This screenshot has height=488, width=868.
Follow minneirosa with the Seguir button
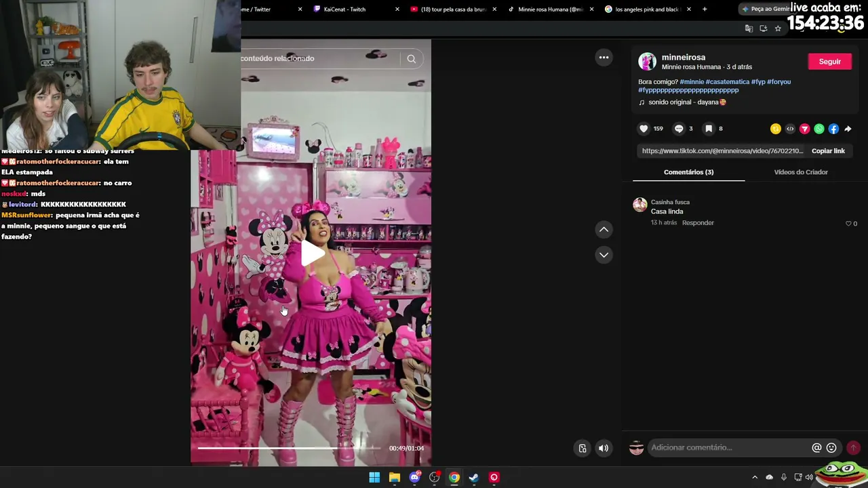pos(830,62)
